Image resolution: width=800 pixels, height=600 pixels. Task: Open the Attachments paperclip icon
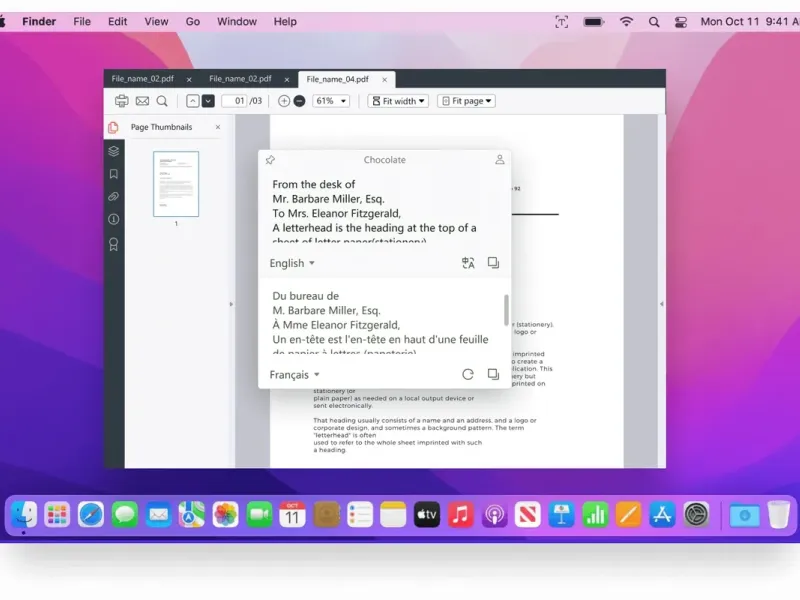click(114, 197)
